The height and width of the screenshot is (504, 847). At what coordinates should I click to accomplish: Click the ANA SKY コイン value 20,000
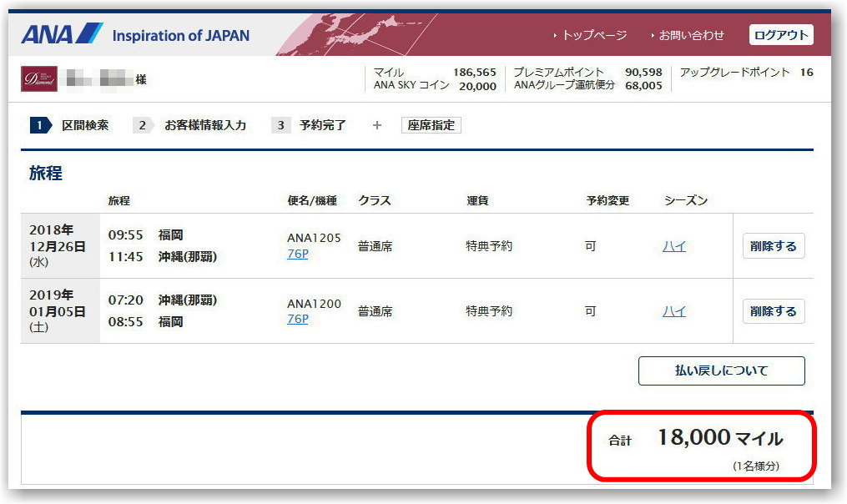pos(477,87)
